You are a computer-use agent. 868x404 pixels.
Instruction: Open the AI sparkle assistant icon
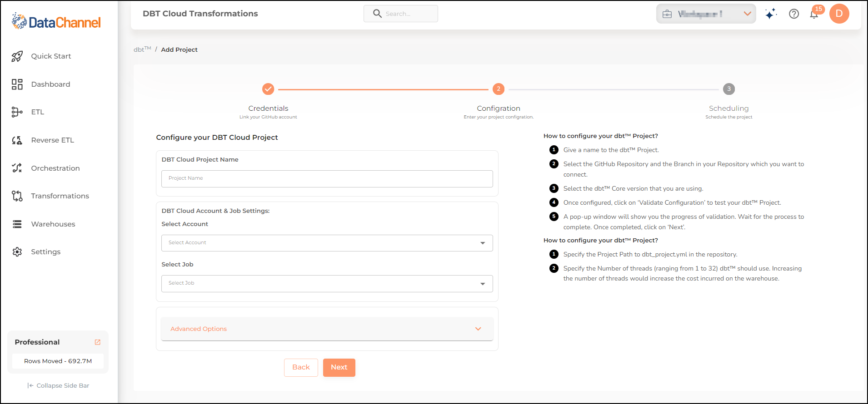tap(771, 14)
